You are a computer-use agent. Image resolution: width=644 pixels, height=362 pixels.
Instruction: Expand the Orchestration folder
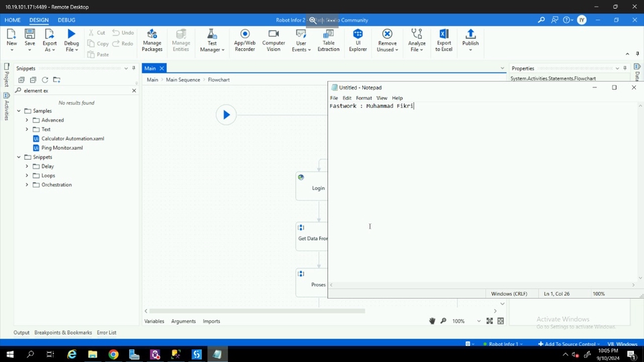(x=27, y=185)
